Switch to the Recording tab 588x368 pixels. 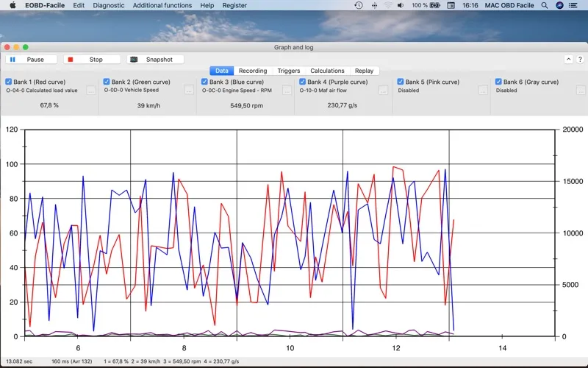(253, 71)
